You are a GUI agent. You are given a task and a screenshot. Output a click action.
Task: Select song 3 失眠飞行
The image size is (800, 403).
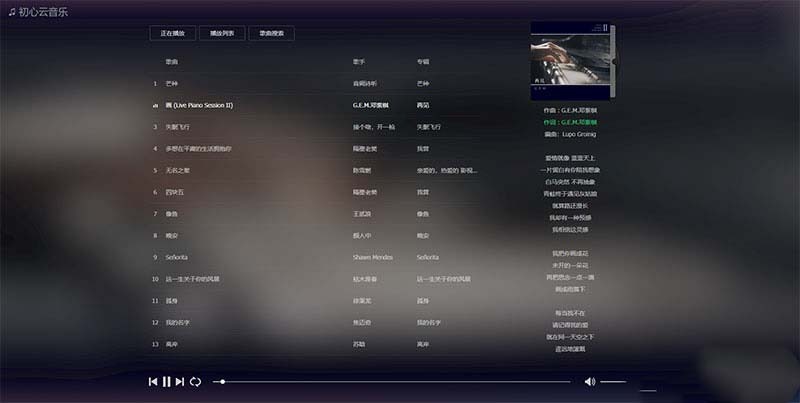[x=177, y=127]
